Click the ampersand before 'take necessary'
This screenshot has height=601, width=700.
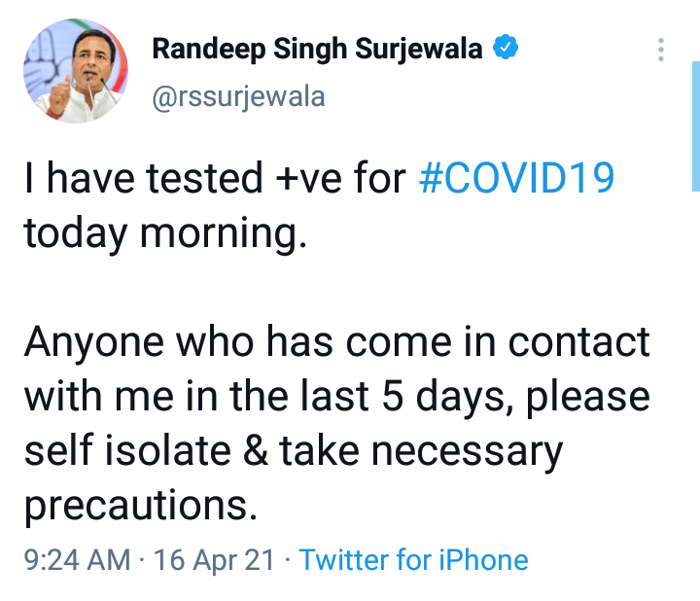tap(256, 450)
